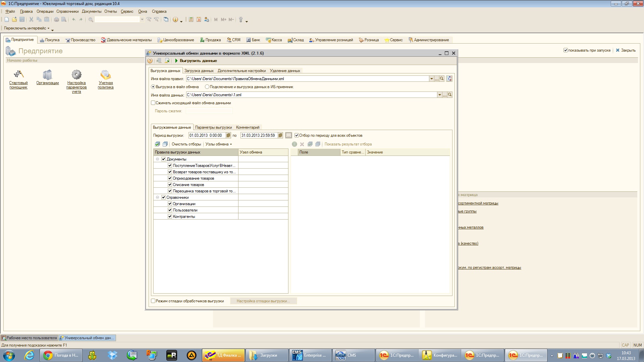Click Выгрузить данные button
Image resolution: width=644 pixels, height=362 pixels.
click(x=196, y=61)
